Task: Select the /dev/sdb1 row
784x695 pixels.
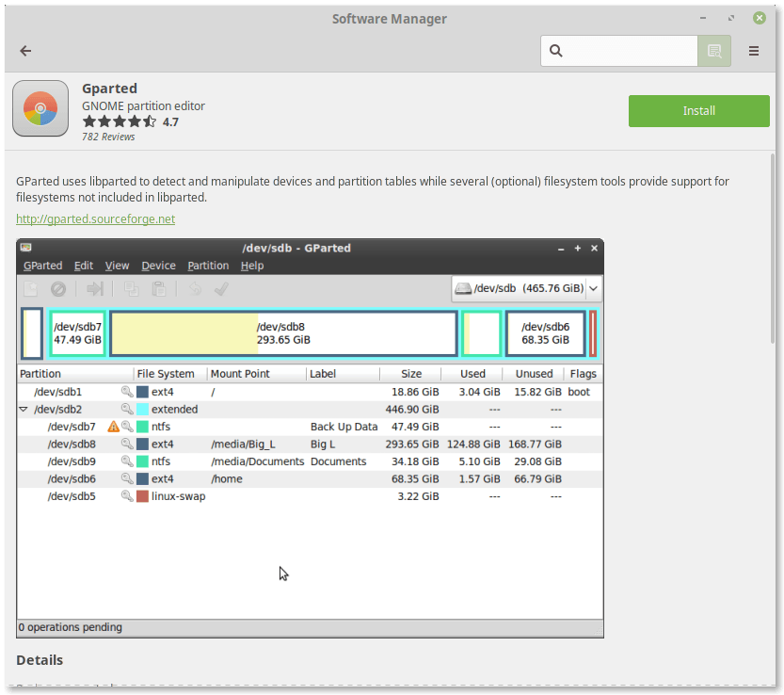Action: (x=310, y=392)
